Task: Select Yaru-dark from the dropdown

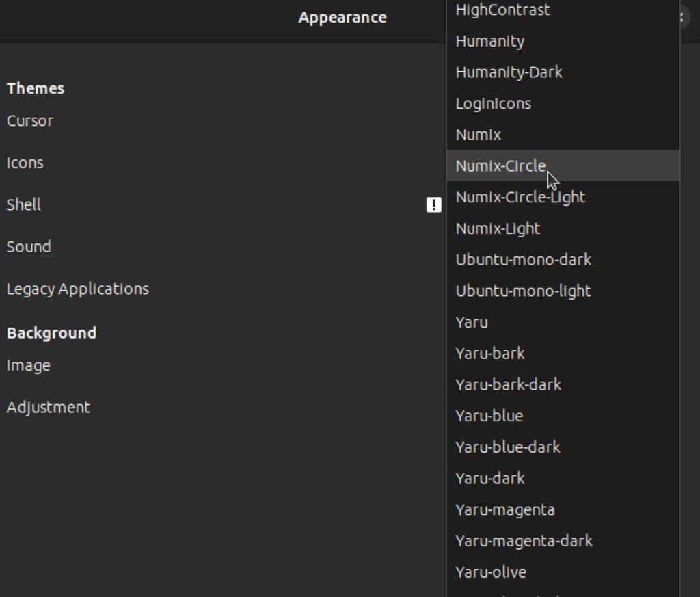Action: [x=563, y=478]
